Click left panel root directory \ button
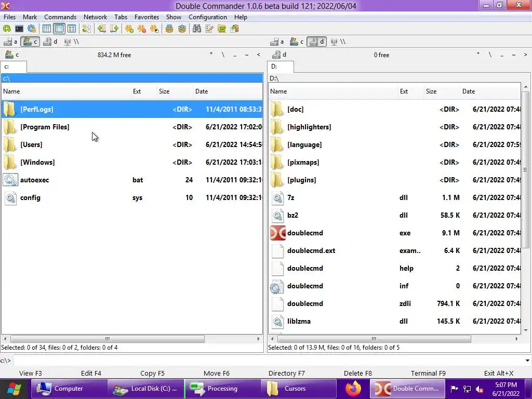This screenshot has height=399, width=532. click(x=223, y=55)
